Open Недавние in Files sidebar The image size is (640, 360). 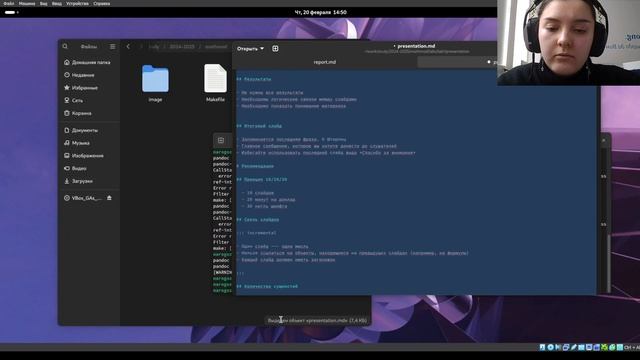79,75
